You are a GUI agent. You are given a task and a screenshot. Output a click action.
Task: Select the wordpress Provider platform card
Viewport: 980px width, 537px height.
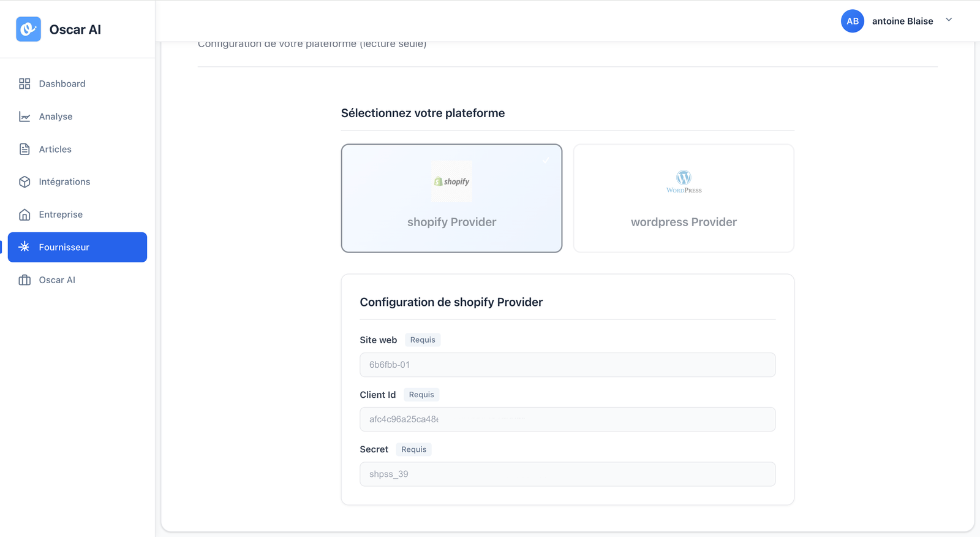pos(684,198)
